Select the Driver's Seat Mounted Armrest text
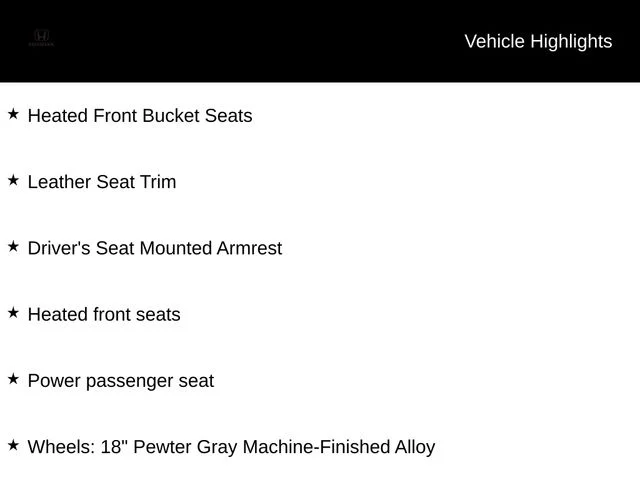 click(155, 248)
